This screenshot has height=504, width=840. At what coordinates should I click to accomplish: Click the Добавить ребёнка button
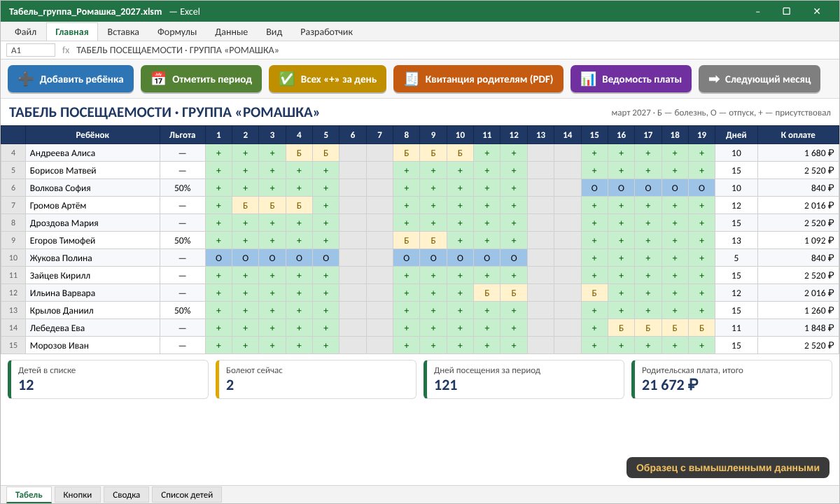[70, 79]
